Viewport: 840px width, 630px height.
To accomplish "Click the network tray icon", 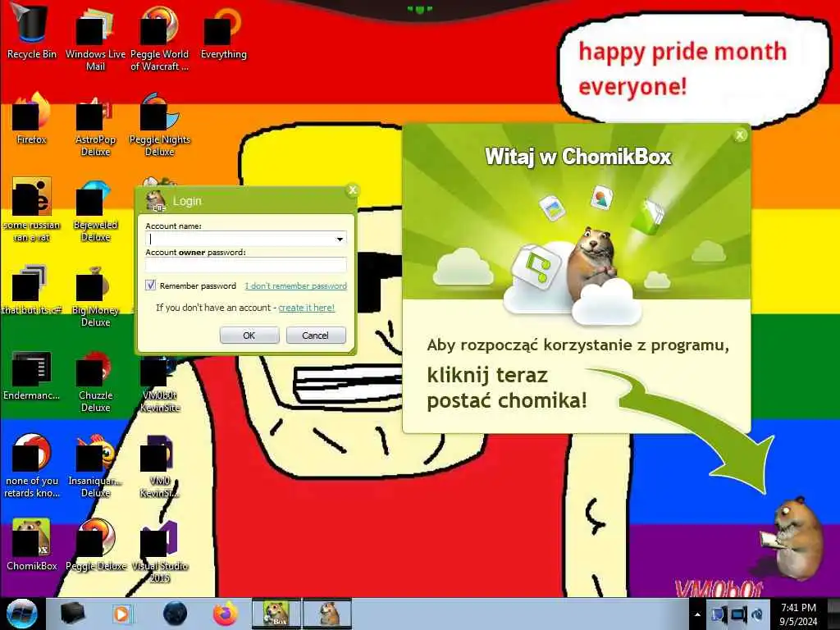I will 739,614.
